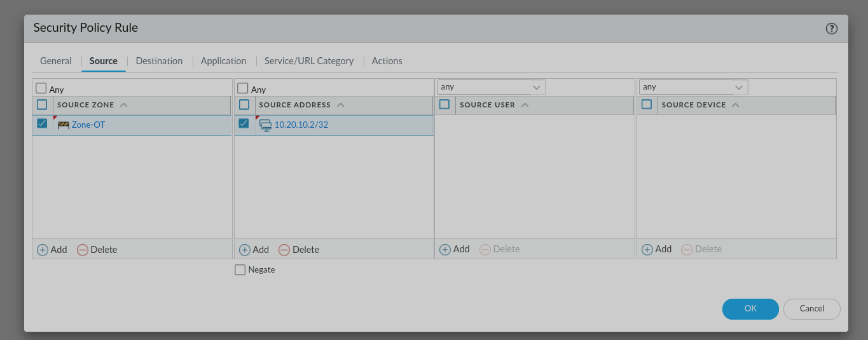Open the Destination tab

point(159,61)
